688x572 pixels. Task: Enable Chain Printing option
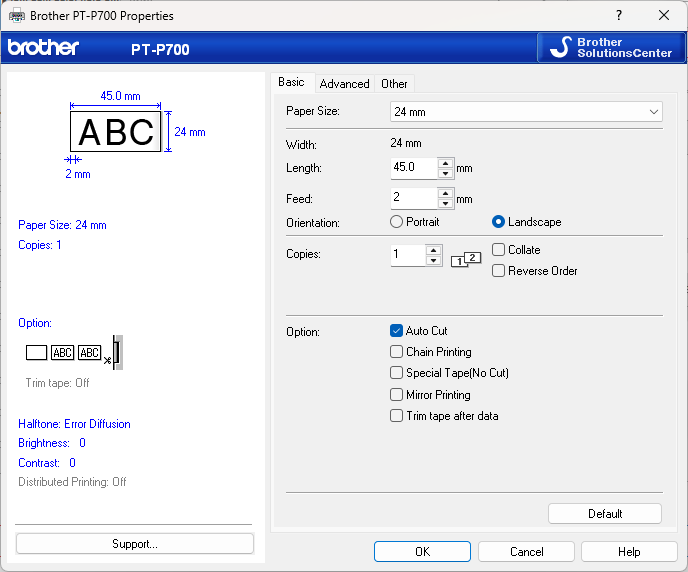[x=431, y=352]
